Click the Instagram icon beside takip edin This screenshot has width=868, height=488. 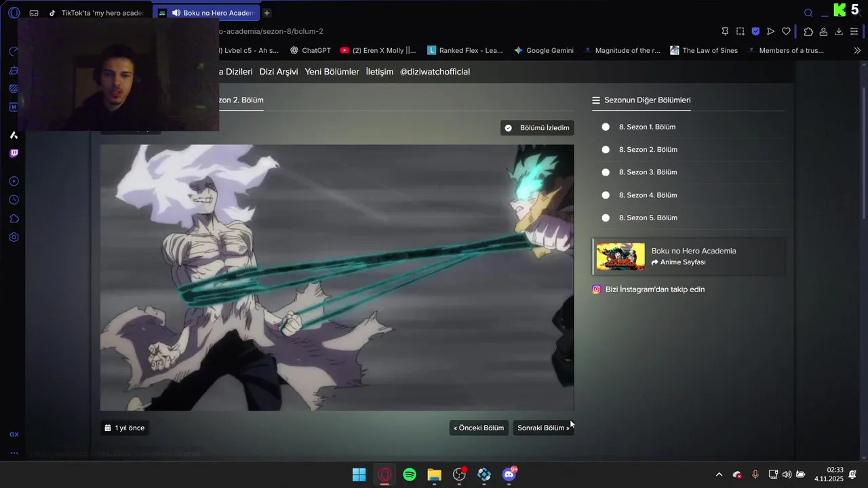coord(597,289)
